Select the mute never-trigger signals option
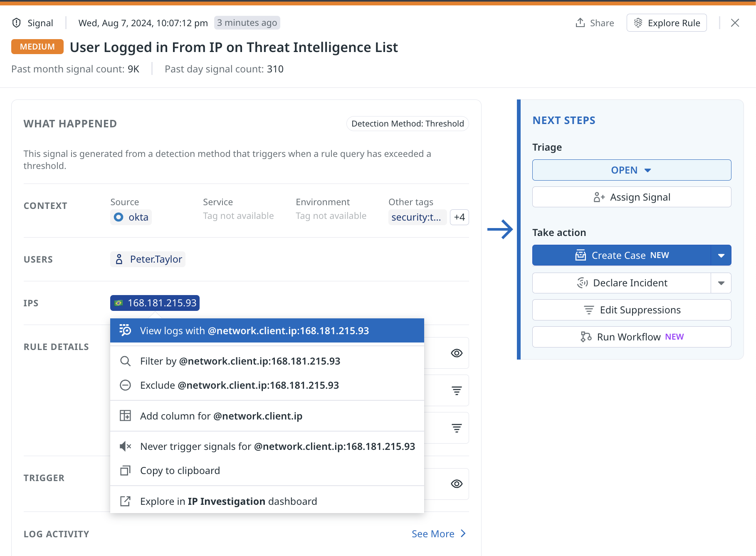Image resolution: width=756 pixels, height=556 pixels. point(267,447)
